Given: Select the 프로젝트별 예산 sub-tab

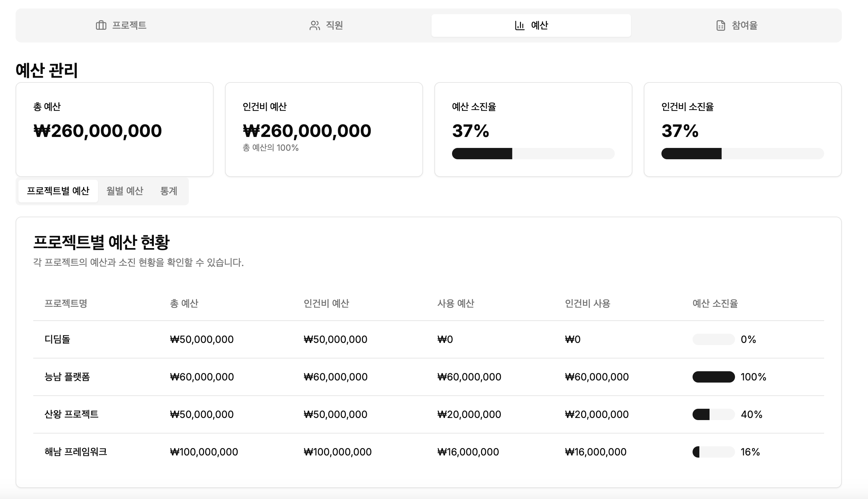Looking at the screenshot, I should point(58,191).
